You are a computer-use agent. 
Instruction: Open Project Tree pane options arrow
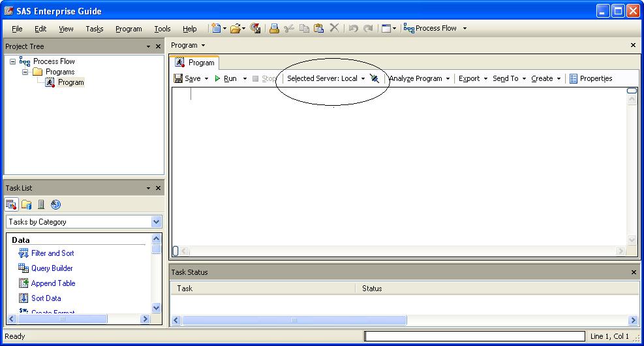click(148, 47)
